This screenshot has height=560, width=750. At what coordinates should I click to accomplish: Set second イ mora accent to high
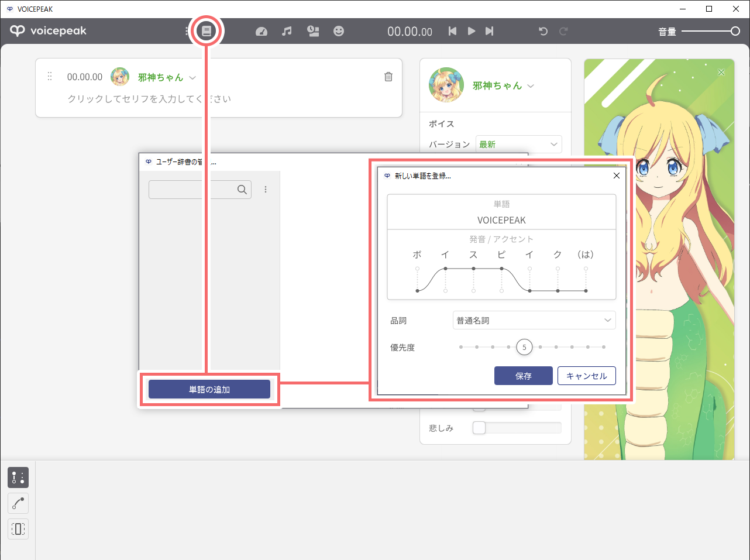pos(529,269)
